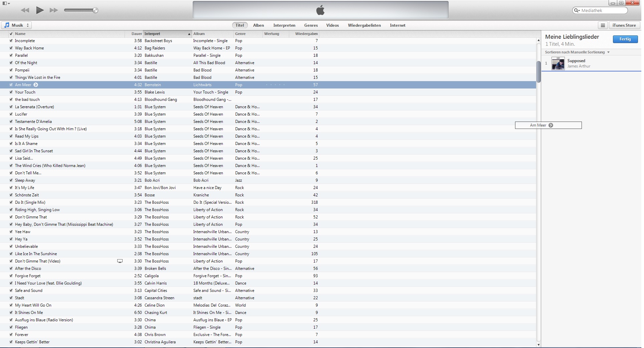The height and width of the screenshot is (348, 644).
Task: Sort by the Dauer column
Action: (x=134, y=34)
